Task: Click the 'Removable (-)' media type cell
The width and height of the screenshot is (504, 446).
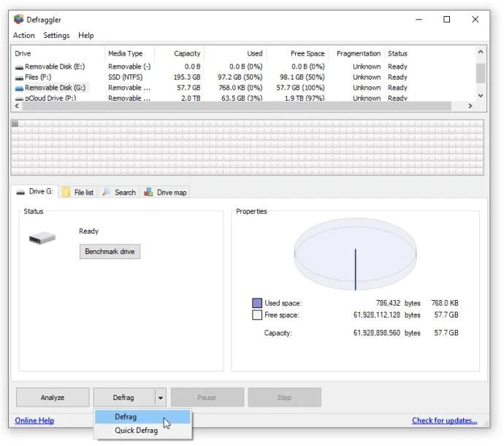Action: 129,66
